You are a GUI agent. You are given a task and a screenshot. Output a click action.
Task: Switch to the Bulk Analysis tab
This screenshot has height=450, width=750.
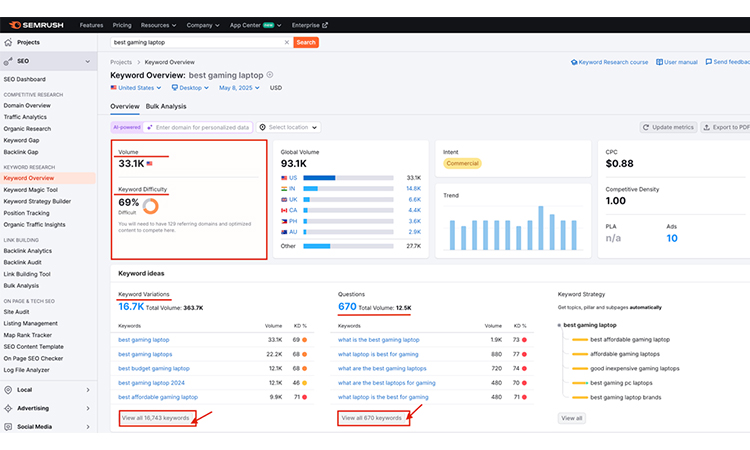click(166, 106)
